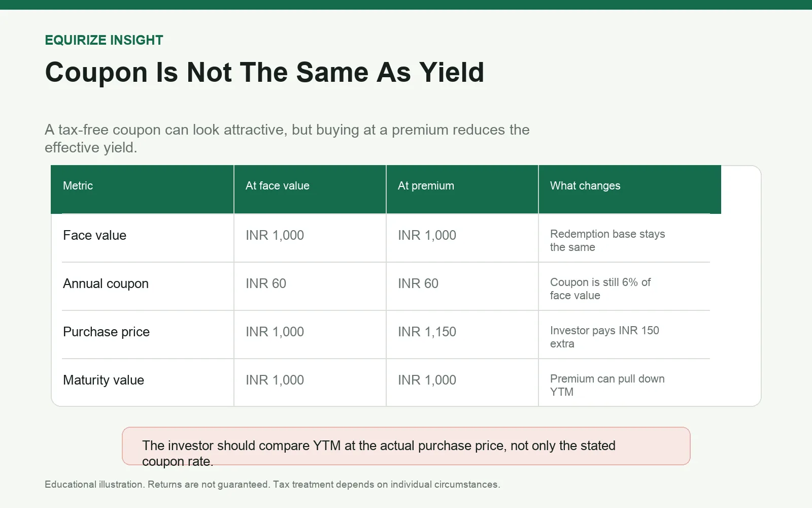Click the tax-free coupon subtitle paragraph
Screen dimensions: 812x508
tap(287, 138)
